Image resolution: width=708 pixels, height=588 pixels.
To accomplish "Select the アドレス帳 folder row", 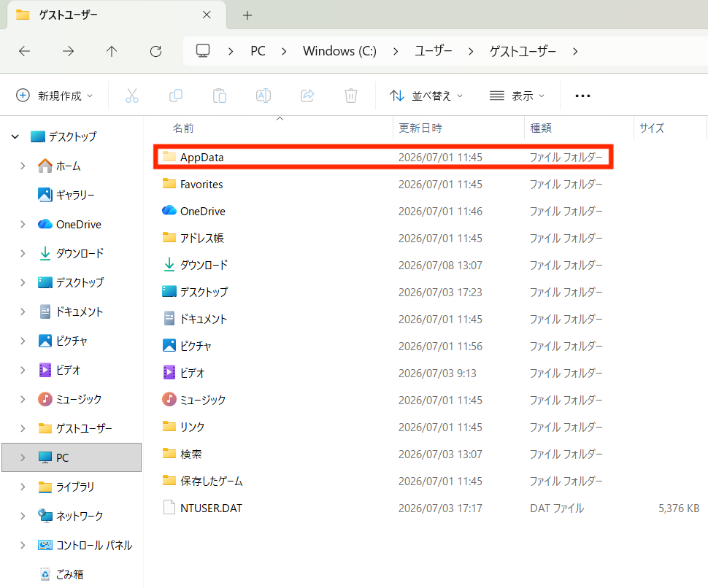I will (x=383, y=238).
